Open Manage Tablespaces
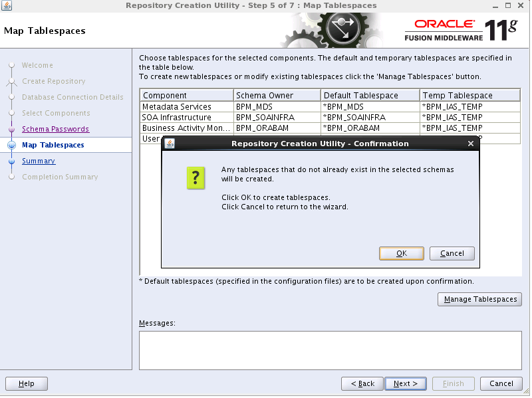The width and height of the screenshot is (532, 398). click(x=480, y=300)
